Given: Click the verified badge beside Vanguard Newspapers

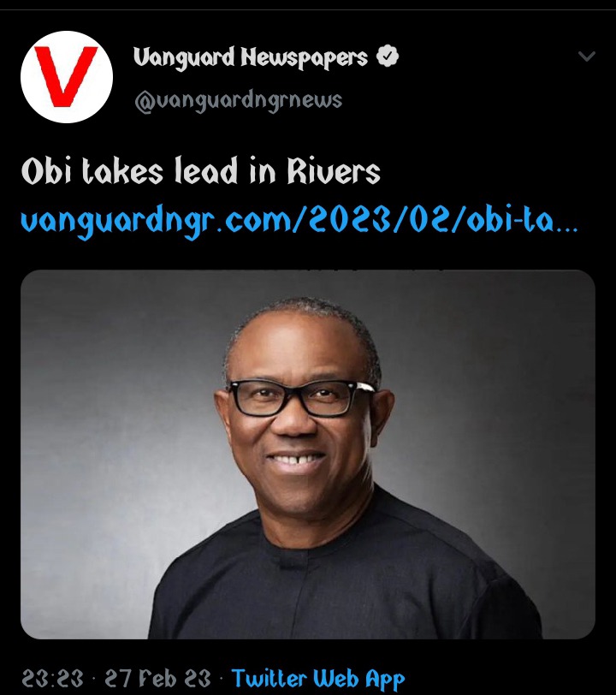Looking at the screenshot, I should pyautogui.click(x=388, y=56).
